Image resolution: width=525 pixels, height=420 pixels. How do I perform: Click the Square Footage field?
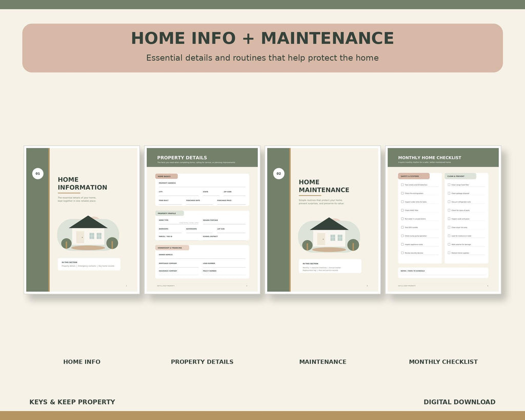224,222
